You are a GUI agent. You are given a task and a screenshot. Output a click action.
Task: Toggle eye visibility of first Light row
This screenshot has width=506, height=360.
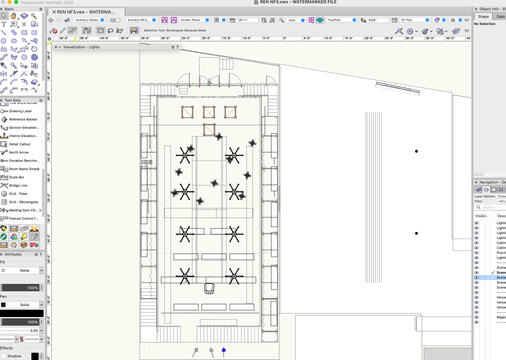point(476,223)
